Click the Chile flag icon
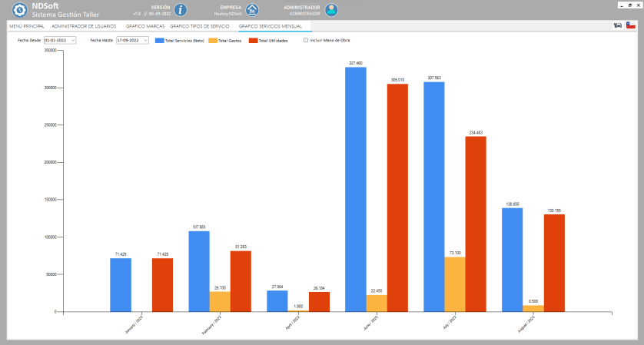Image resolution: width=644 pixels, height=345 pixels. click(x=631, y=25)
